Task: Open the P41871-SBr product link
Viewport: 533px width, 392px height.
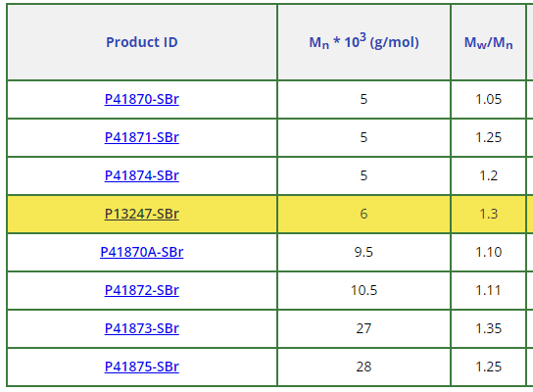Action: tap(142, 137)
